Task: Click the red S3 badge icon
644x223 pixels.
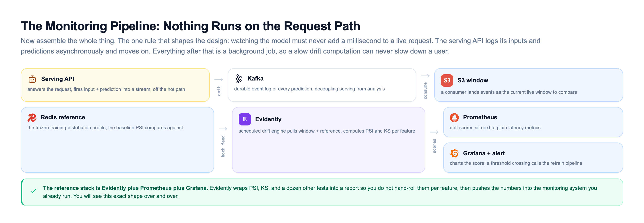Action: [447, 80]
